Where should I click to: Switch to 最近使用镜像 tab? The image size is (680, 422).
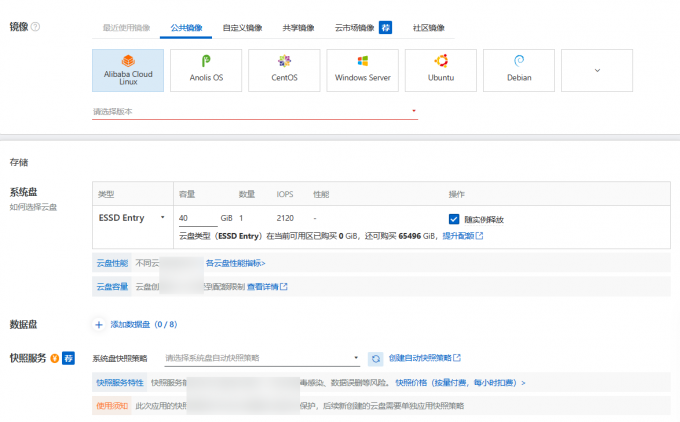126,28
